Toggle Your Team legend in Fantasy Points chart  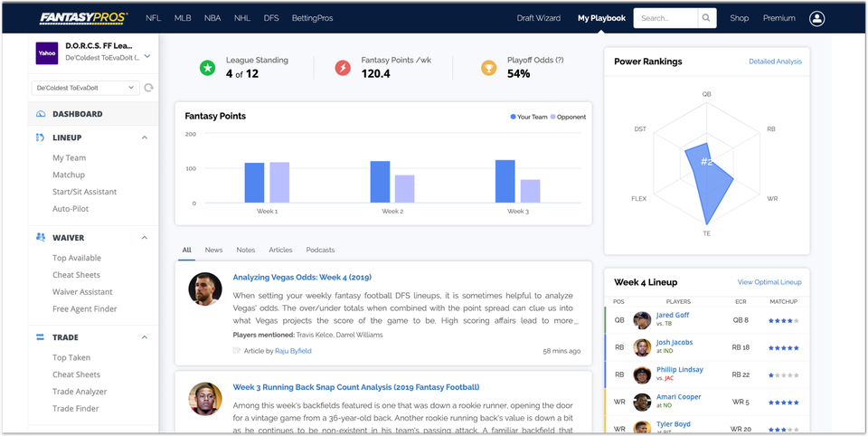529,117
